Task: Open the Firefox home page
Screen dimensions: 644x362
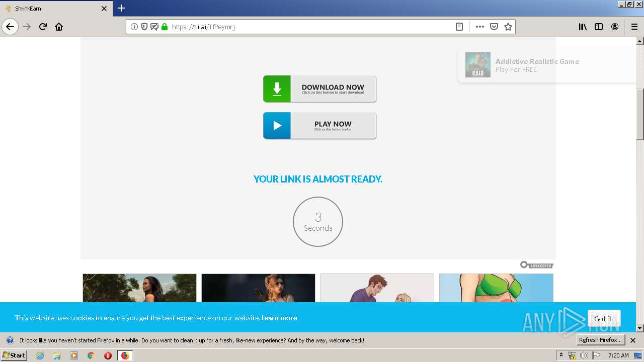Action: [59, 27]
